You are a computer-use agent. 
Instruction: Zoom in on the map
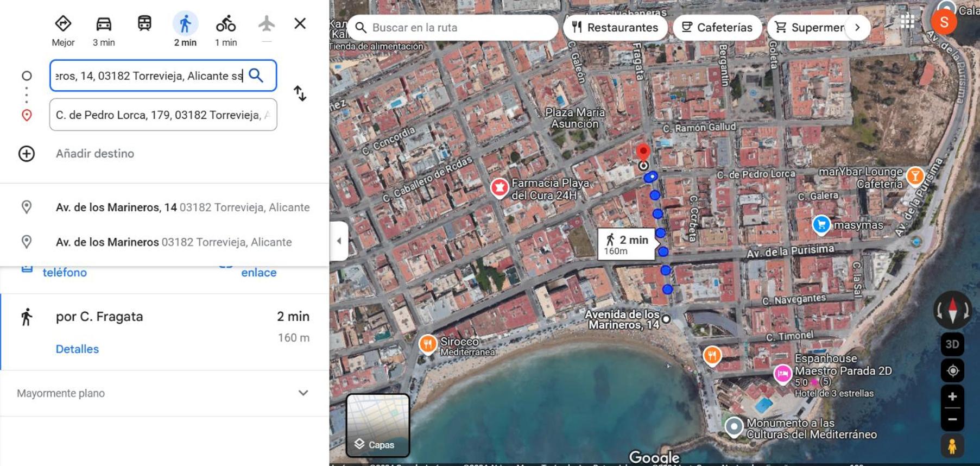tap(952, 396)
